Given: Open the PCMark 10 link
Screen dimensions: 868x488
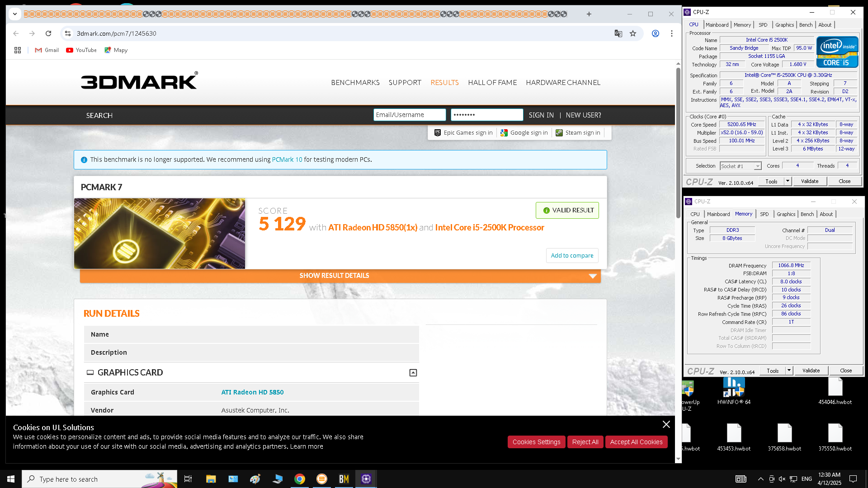Looking at the screenshot, I should tap(287, 160).
